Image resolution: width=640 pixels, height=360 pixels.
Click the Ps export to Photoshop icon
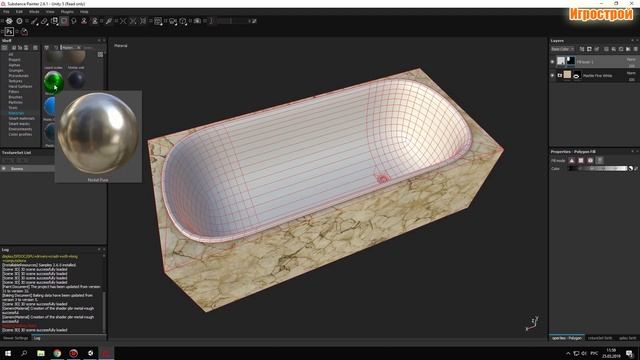pos(9,31)
